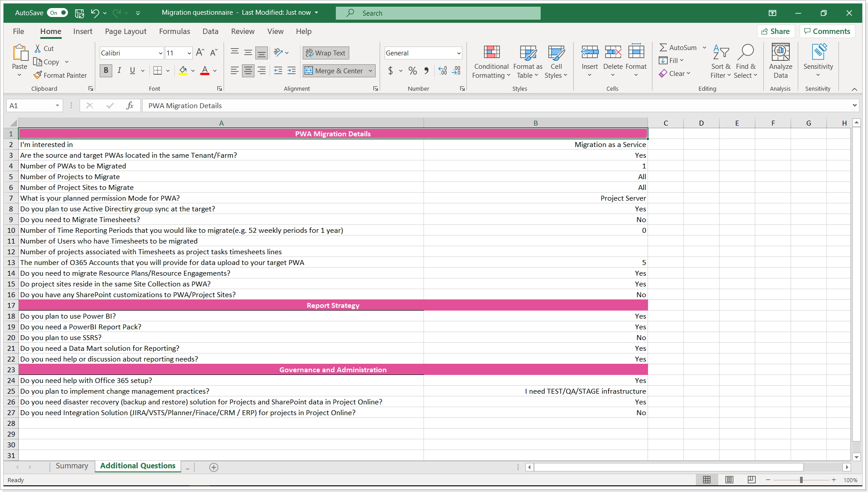
Task: Open the Formulas tab
Action: [174, 31]
